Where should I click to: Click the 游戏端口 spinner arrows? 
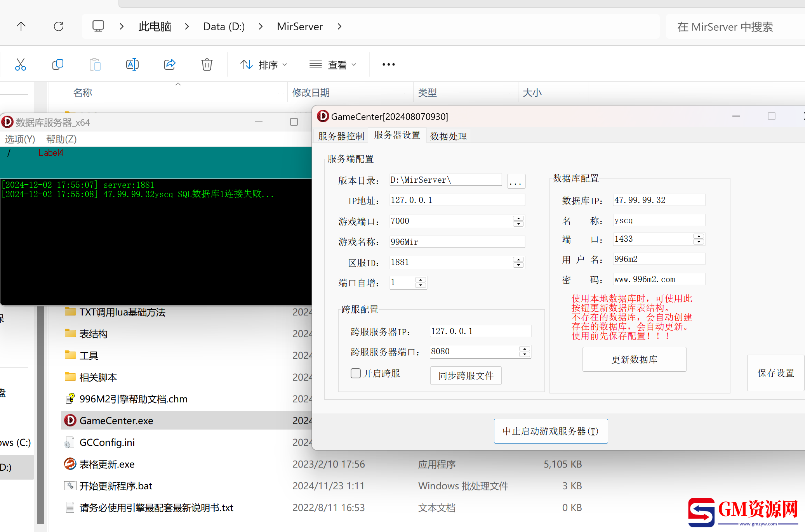pos(518,221)
